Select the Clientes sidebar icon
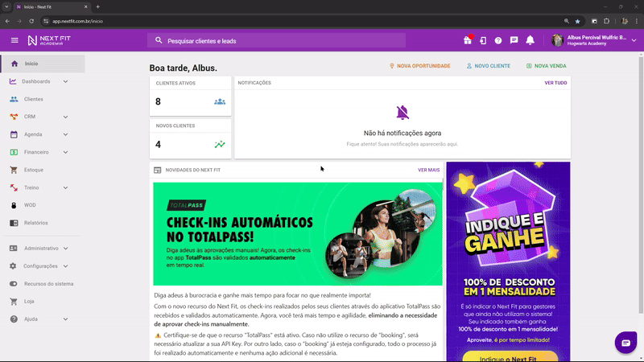 pos(14,99)
